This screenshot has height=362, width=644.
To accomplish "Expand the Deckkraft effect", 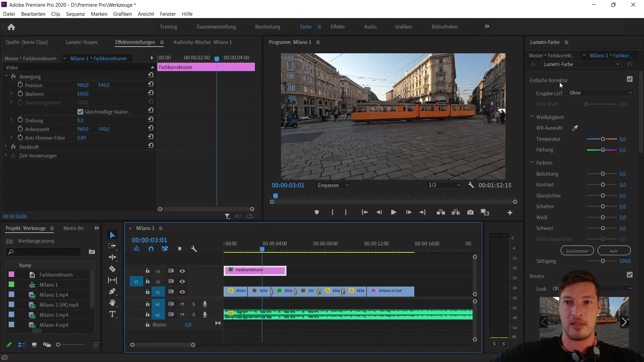I will (x=6, y=146).
